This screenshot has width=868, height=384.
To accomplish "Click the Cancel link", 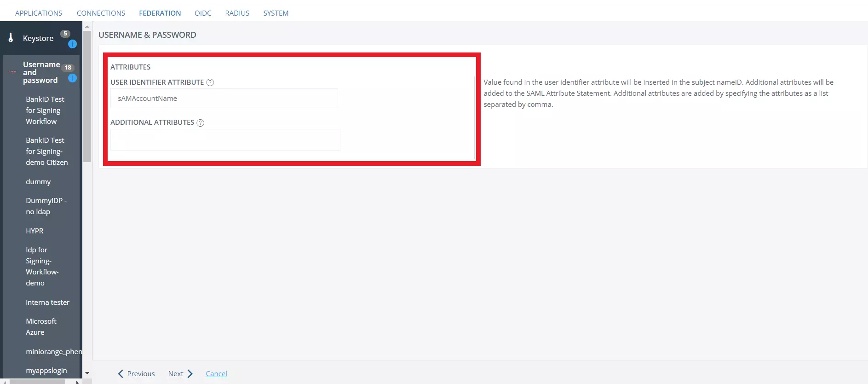I will pyautogui.click(x=216, y=373).
